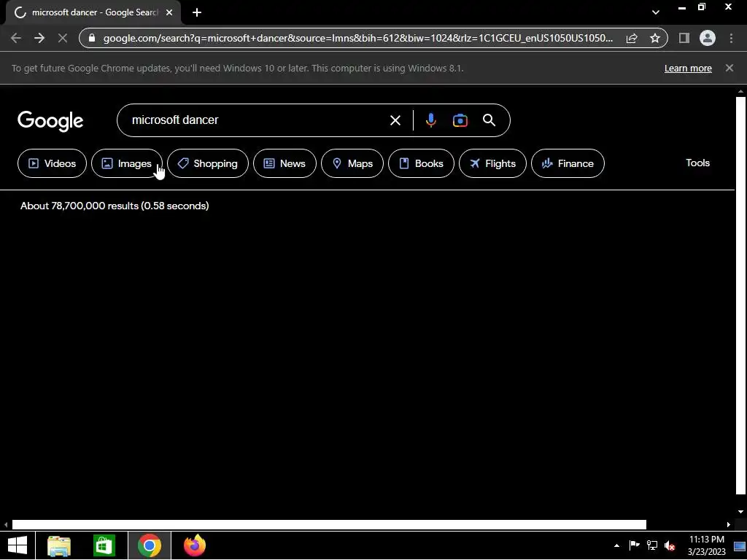Click the scroll down arrow
The width and height of the screenshot is (747, 560).
point(740,512)
